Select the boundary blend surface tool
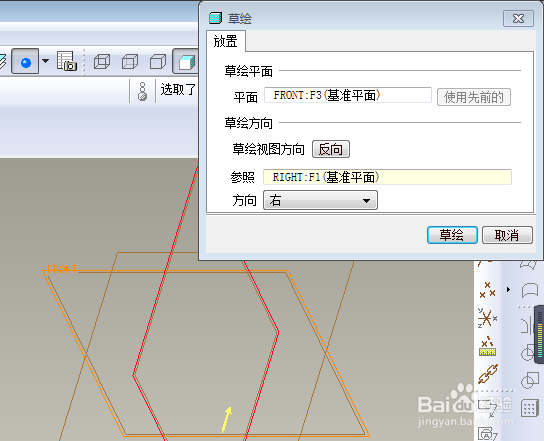 529,289
